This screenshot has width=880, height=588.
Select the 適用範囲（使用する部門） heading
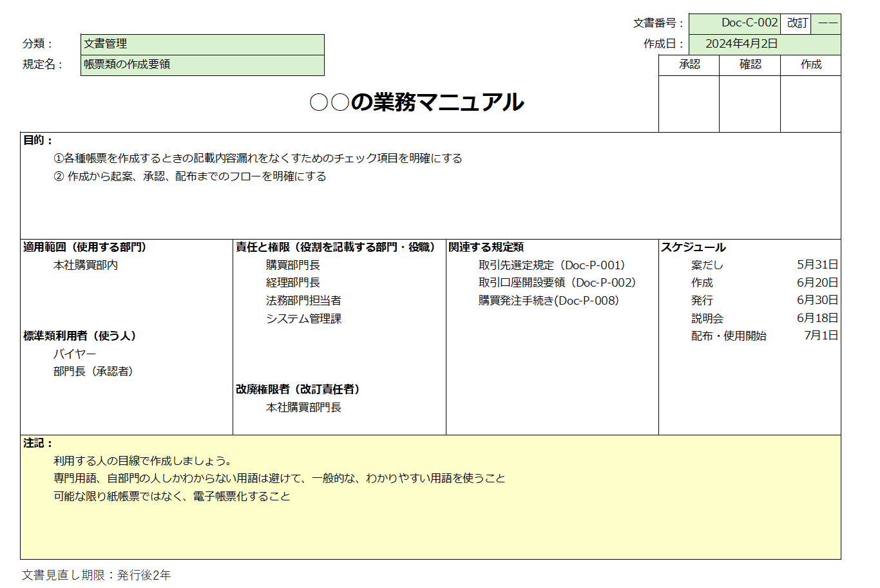84,247
